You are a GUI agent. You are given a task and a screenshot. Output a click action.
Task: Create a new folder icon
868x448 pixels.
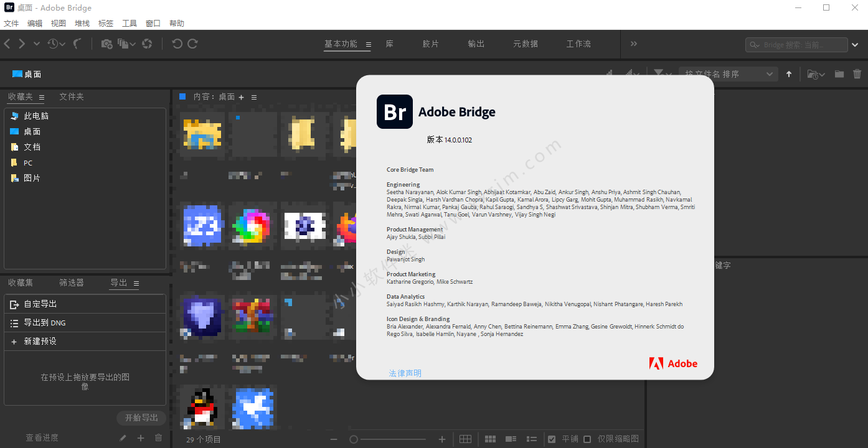[839, 74]
